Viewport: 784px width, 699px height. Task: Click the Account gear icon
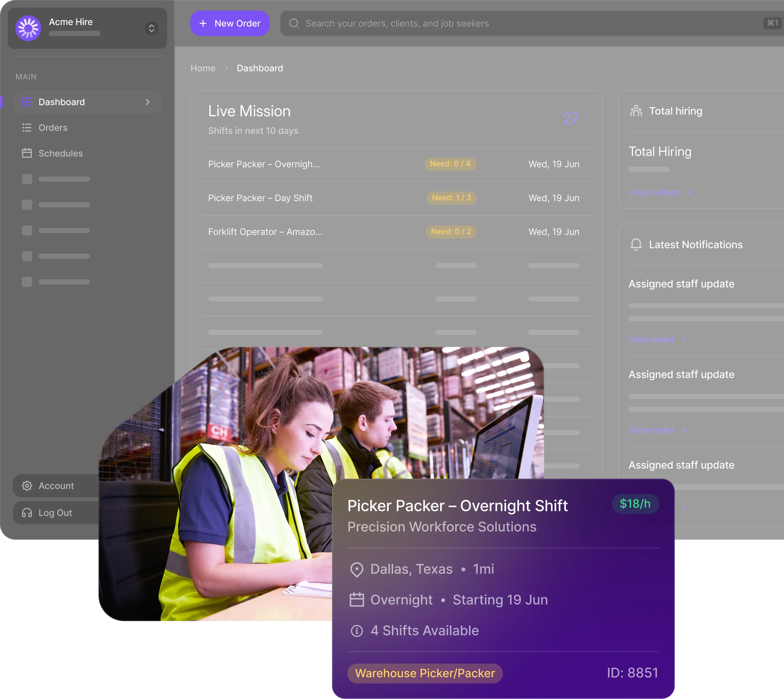[27, 486]
